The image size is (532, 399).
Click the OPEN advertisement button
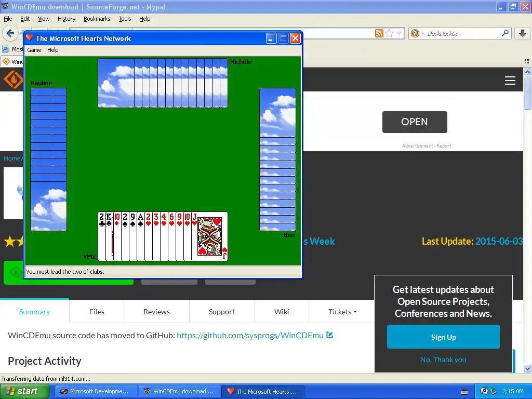[415, 122]
